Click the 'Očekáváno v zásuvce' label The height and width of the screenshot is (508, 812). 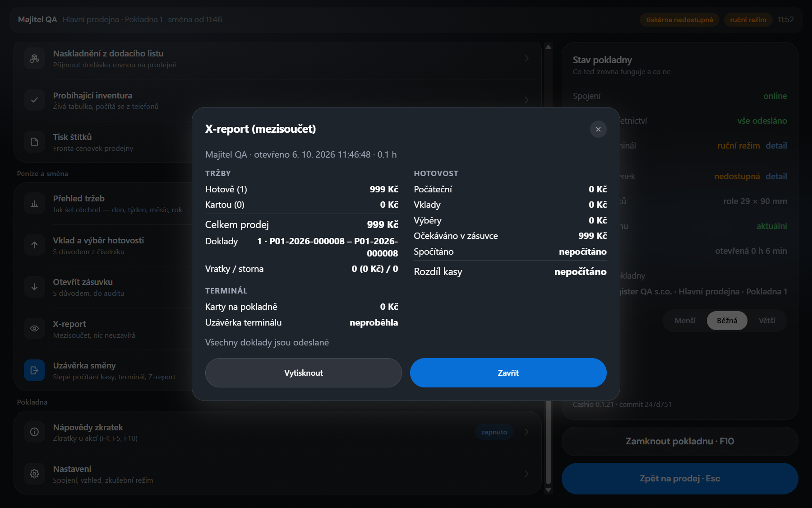pyautogui.click(x=456, y=236)
